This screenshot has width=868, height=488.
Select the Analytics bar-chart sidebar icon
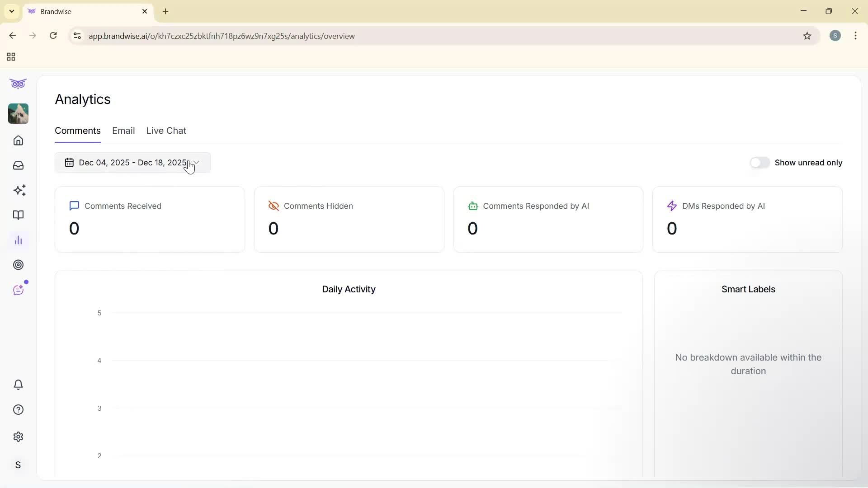coord(18,240)
